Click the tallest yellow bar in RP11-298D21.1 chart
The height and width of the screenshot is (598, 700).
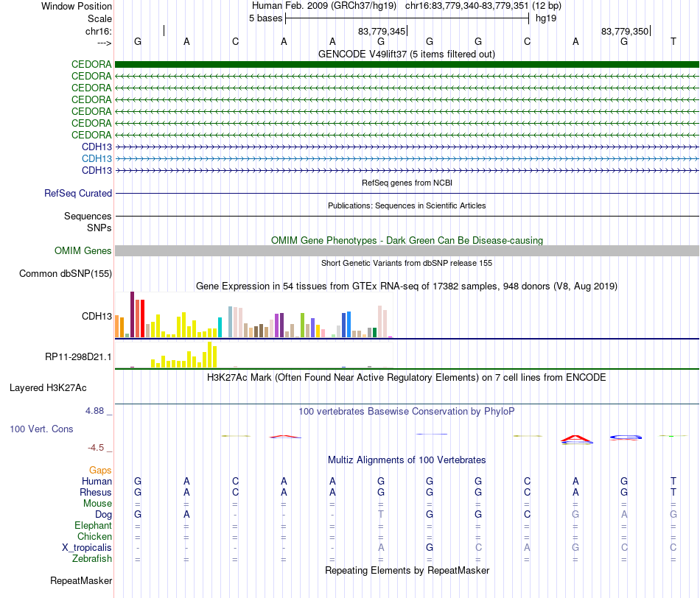coord(210,354)
